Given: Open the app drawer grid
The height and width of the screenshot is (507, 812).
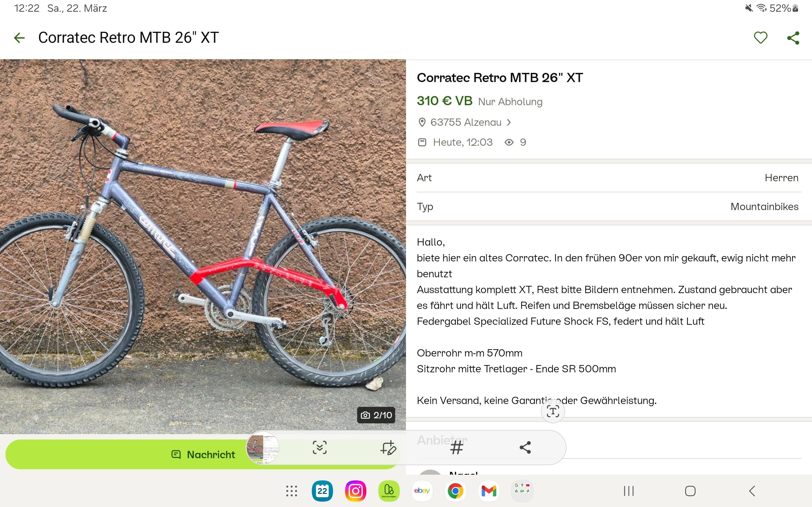Looking at the screenshot, I should 291,491.
